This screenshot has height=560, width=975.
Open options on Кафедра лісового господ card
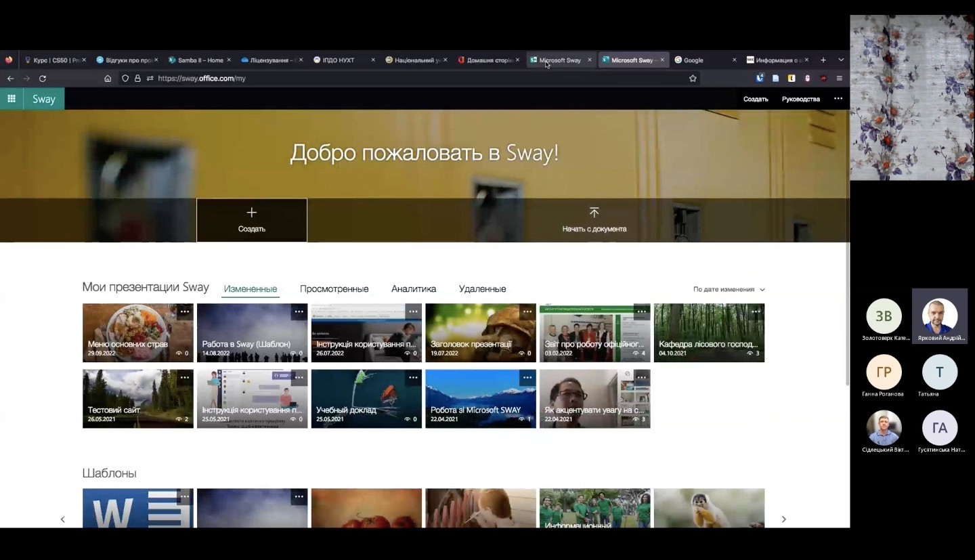click(x=756, y=311)
